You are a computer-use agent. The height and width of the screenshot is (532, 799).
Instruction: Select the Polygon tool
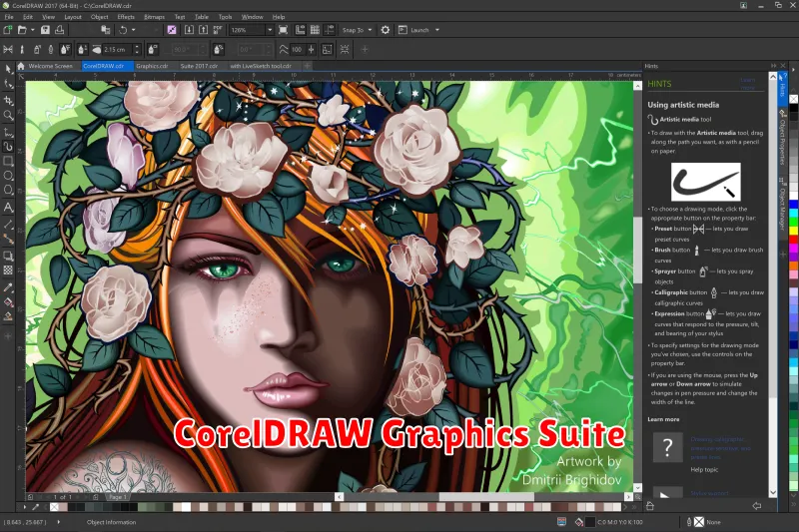8,191
